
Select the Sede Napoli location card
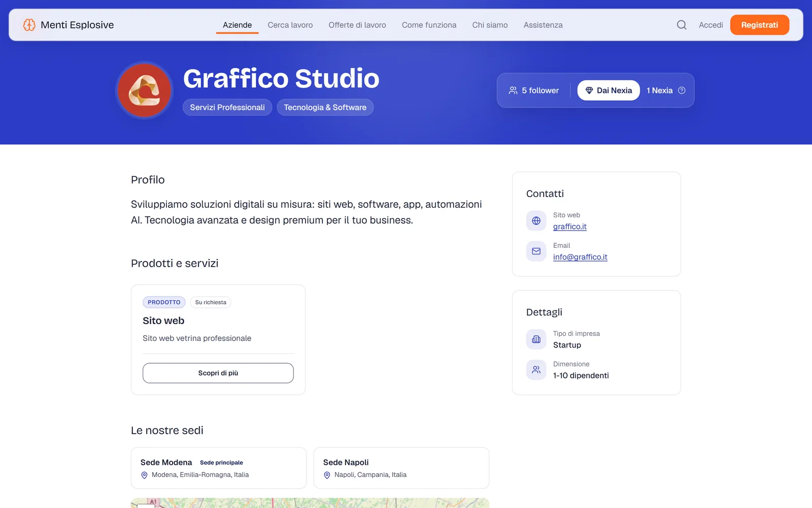pos(401,468)
